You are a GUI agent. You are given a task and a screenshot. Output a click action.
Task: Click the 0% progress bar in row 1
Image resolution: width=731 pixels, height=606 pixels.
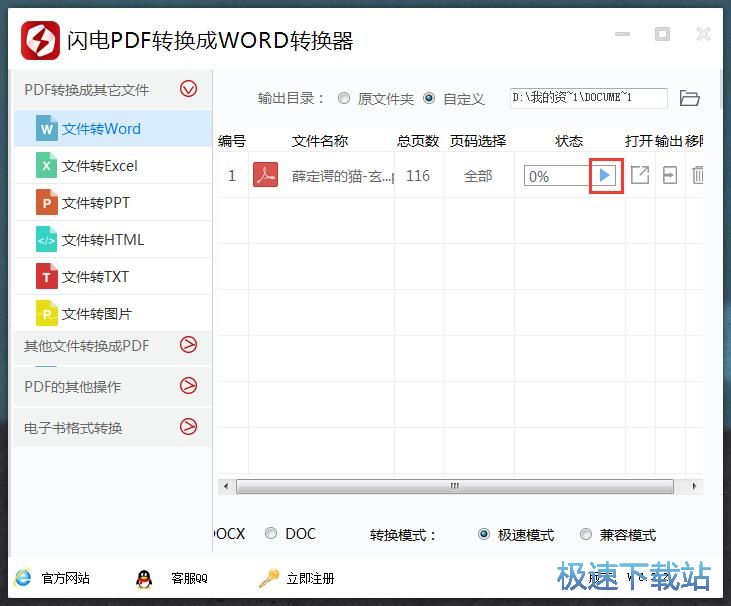tap(558, 176)
